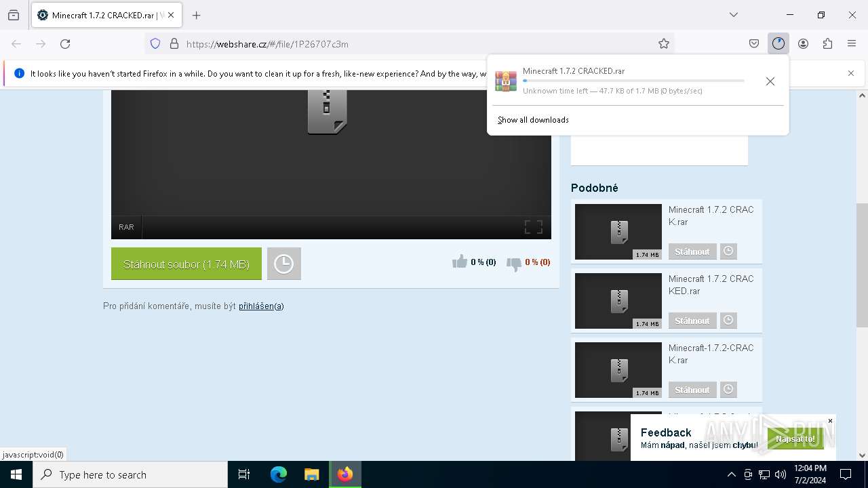Open the extensions puzzle icon

[827, 43]
